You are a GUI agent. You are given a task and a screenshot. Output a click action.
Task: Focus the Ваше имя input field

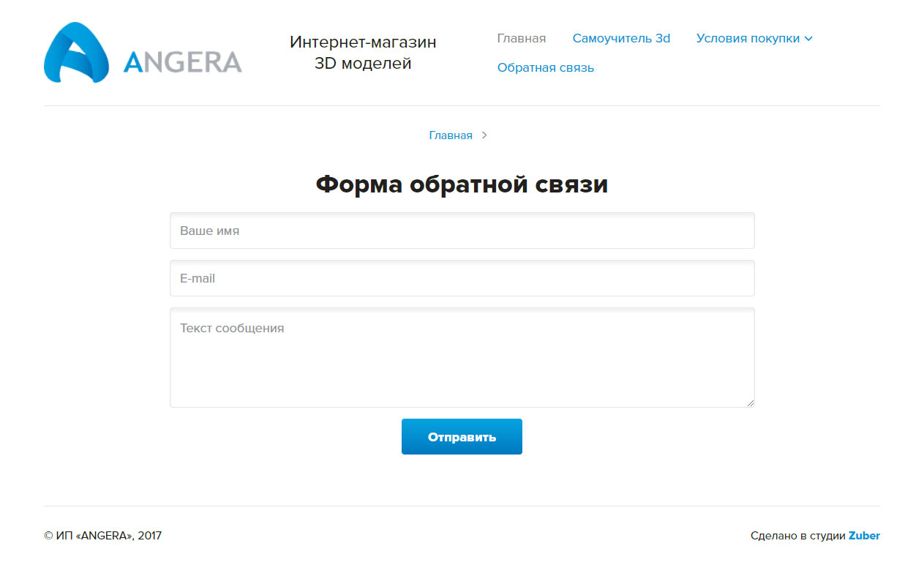click(462, 231)
